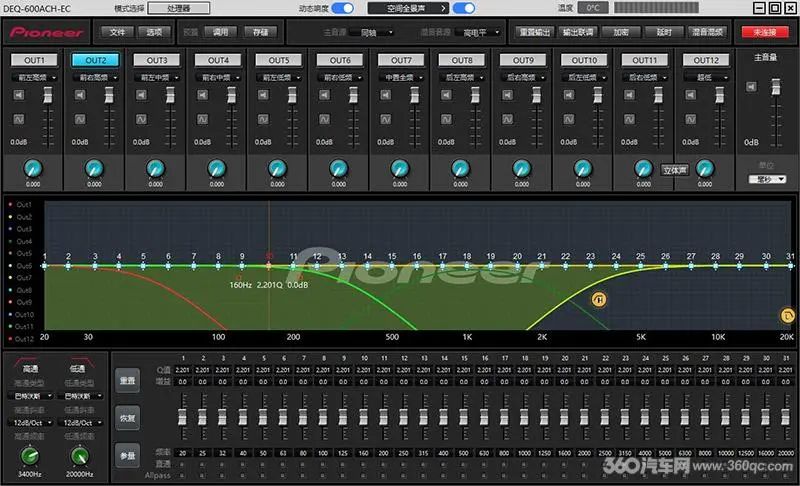Invert phase on OUT7 with wave icon
Viewport: 800px width, 486px height.
(x=386, y=119)
